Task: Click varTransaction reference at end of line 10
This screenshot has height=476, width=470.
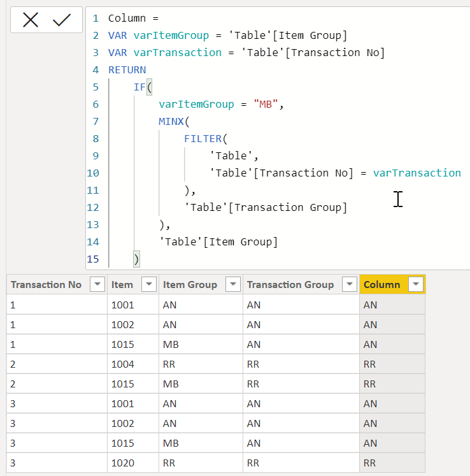Action: pyautogui.click(x=417, y=173)
